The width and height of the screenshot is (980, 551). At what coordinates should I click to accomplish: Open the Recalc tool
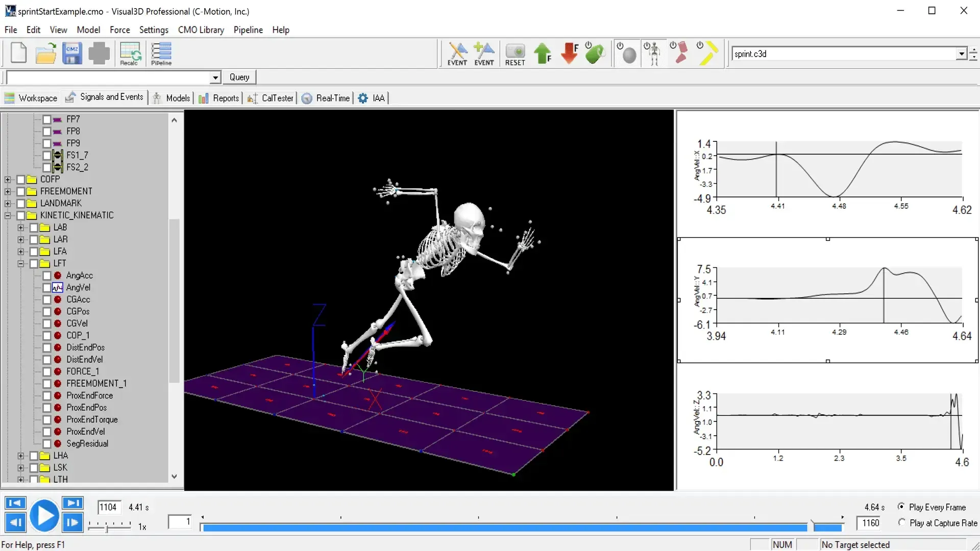[x=130, y=54]
